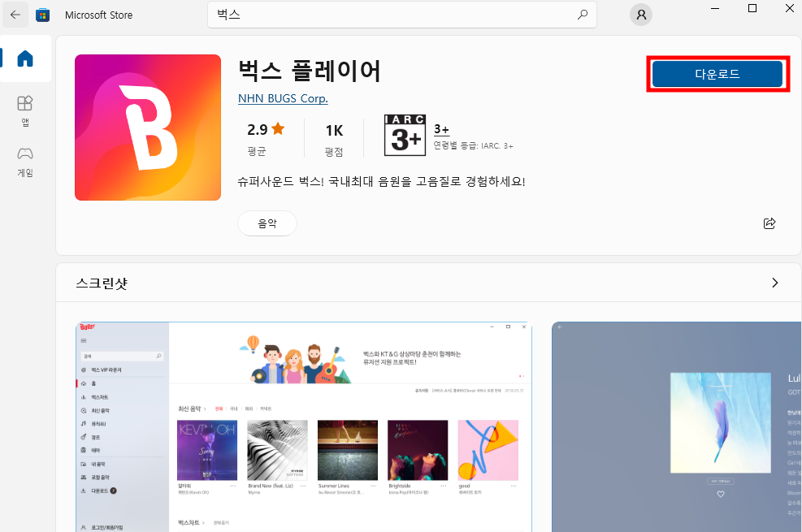Click the search box containing 벅스
Image resolution: width=802 pixels, height=532 pixels.
click(402, 15)
